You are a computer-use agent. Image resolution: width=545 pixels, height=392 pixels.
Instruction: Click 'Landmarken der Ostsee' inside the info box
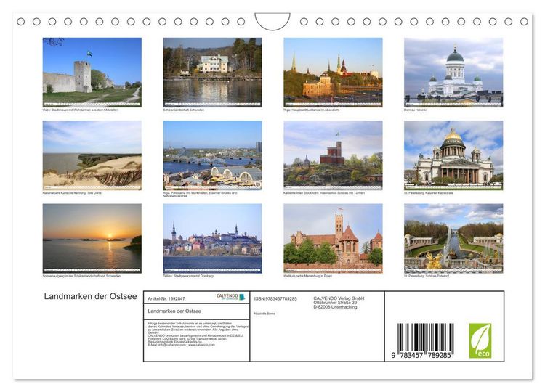(174, 311)
